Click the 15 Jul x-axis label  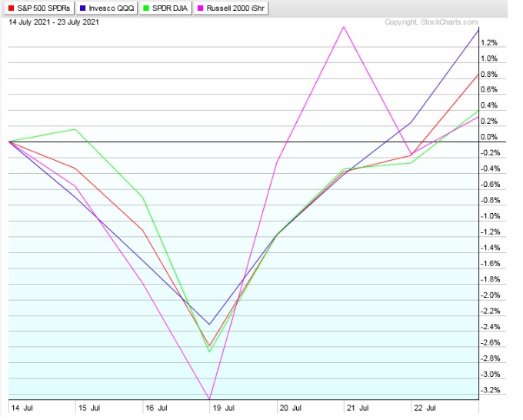pyautogui.click(x=89, y=408)
